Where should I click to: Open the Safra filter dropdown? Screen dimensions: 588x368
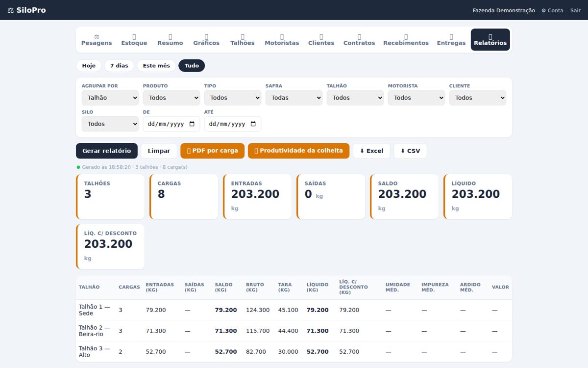[294, 98]
